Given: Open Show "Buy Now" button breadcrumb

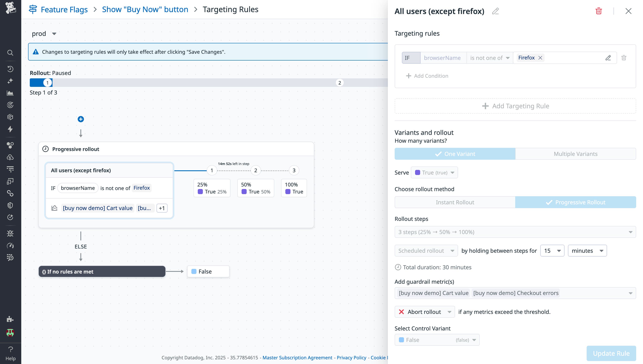Looking at the screenshot, I should coord(145,9).
